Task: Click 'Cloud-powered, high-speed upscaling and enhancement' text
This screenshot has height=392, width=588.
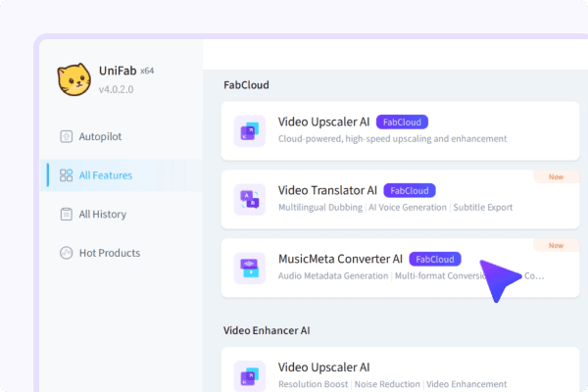Action: [393, 139]
